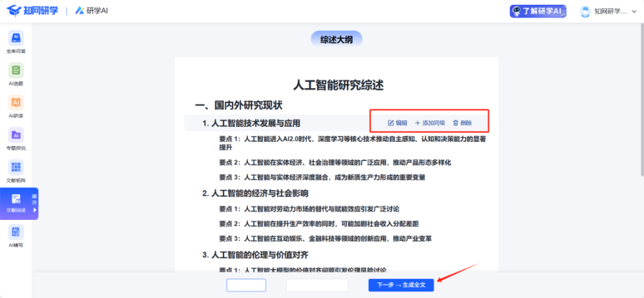
Task: Expand the sidebar with 展开 arrow
Action: click(x=35, y=203)
